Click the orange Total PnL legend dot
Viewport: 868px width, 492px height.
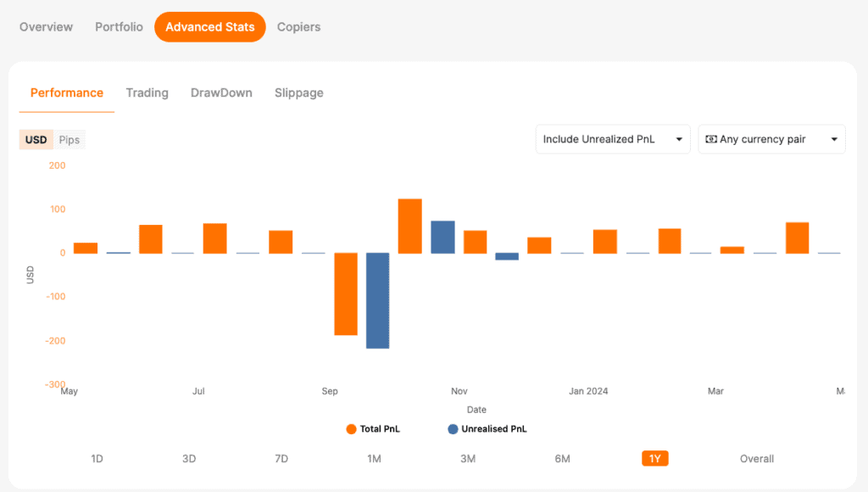(351, 429)
